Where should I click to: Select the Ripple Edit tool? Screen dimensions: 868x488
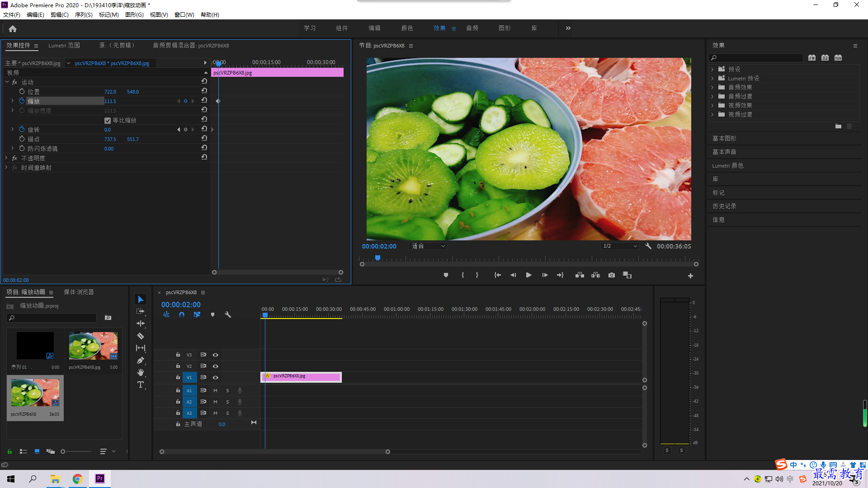point(141,324)
